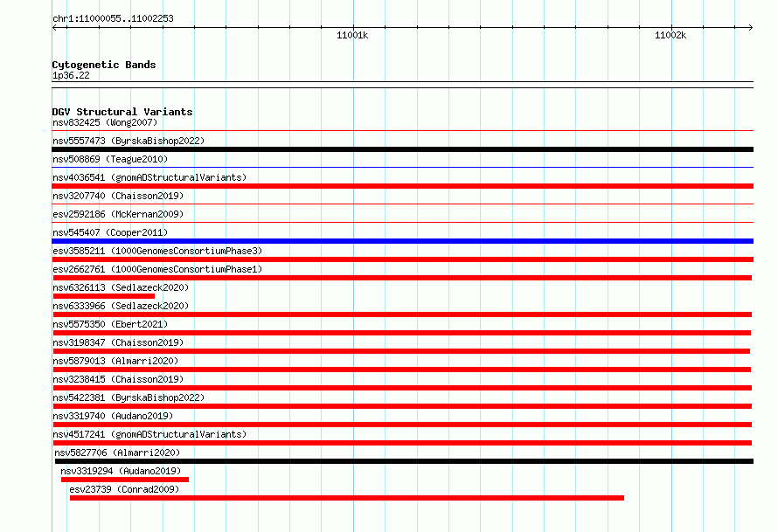
Task: Click nsv5827706 (Almarri2020) label
Action: click(117, 453)
